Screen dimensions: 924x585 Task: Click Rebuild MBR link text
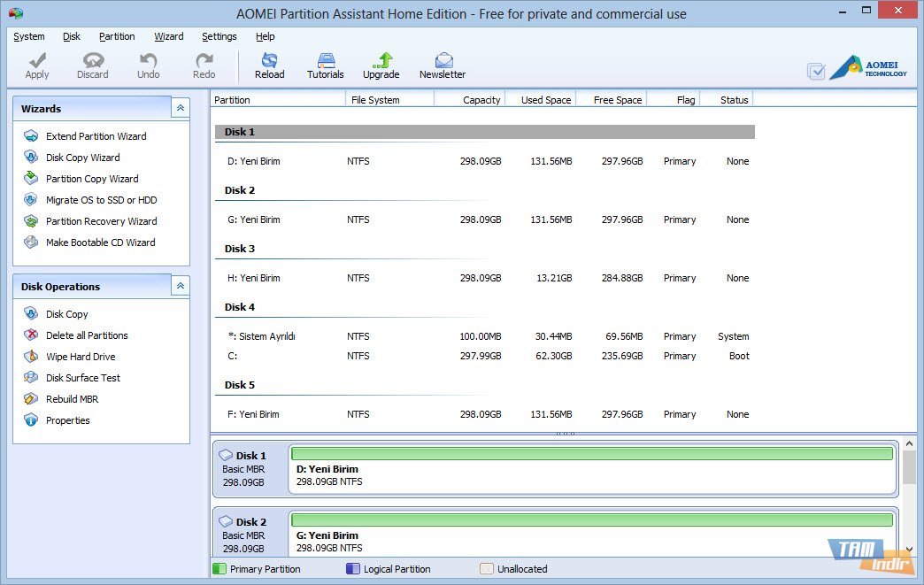coord(72,399)
